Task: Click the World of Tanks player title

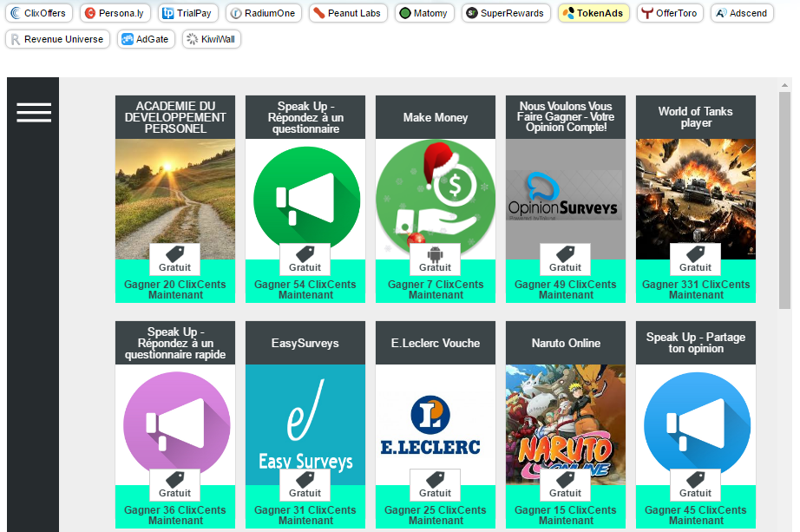Action: [695, 117]
